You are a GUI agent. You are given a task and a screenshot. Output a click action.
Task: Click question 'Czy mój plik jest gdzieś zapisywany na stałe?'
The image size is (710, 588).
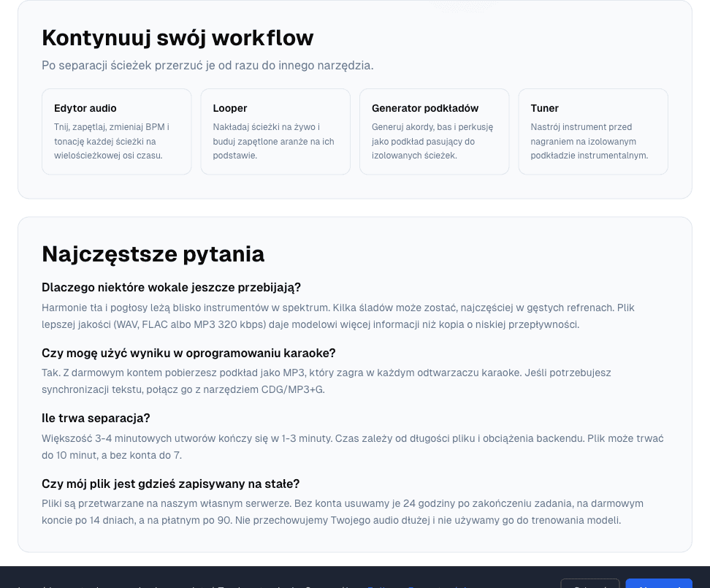coord(171,484)
